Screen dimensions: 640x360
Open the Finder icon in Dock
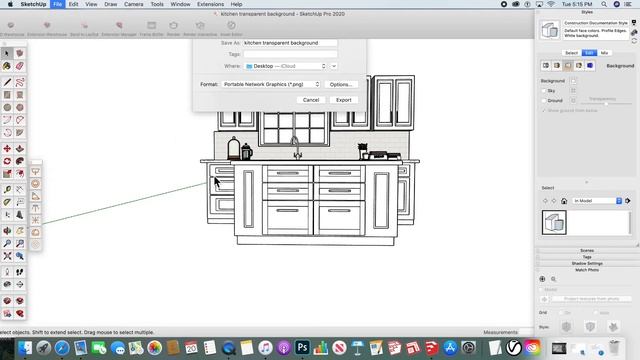pos(25,348)
